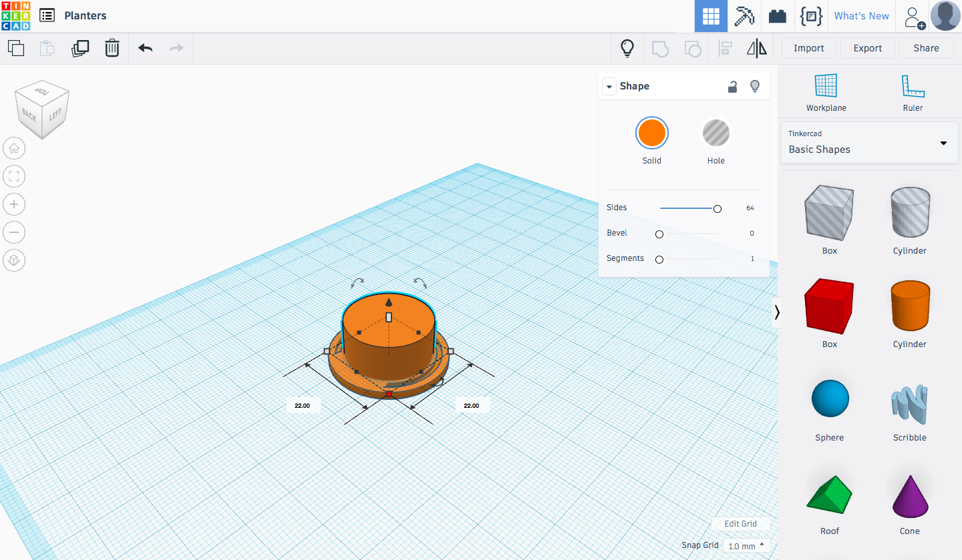962x560 pixels.
Task: Click the red corner handle on shape
Action: (x=389, y=394)
